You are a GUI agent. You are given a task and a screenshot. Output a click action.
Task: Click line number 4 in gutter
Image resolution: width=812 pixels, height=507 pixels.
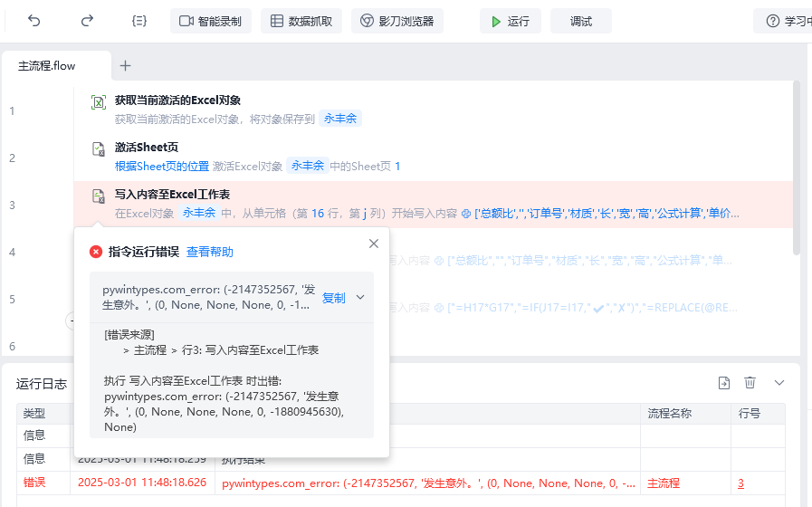[12, 253]
